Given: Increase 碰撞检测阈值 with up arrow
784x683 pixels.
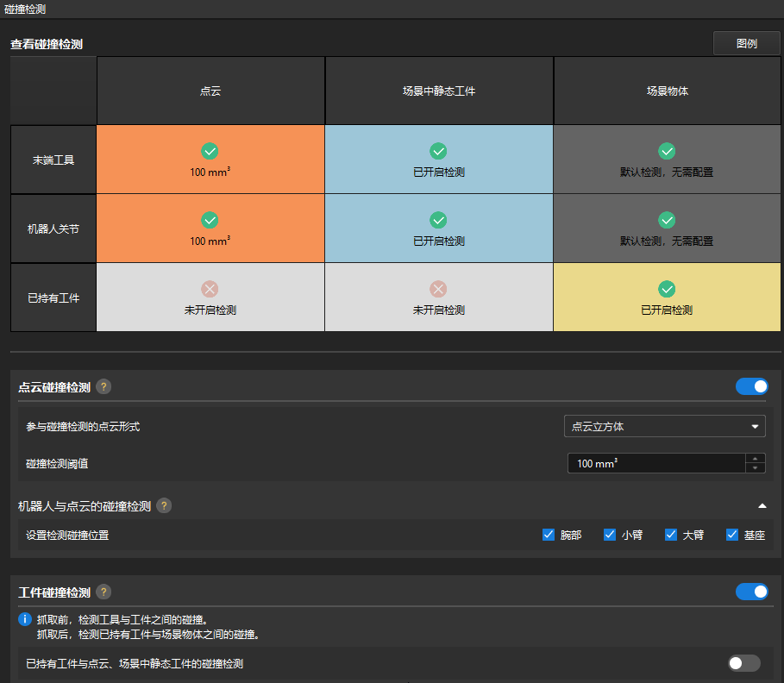Looking at the screenshot, I should pos(756,459).
